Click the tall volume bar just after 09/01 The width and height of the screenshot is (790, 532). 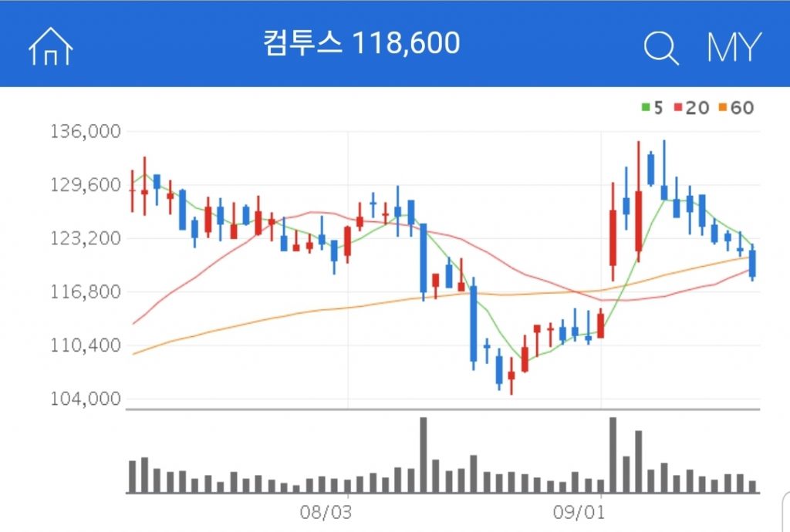(613, 455)
